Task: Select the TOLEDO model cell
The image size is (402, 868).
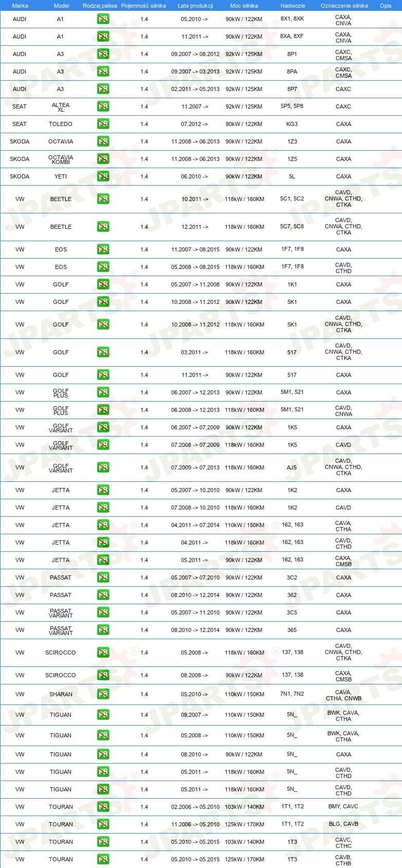Action: (61, 124)
